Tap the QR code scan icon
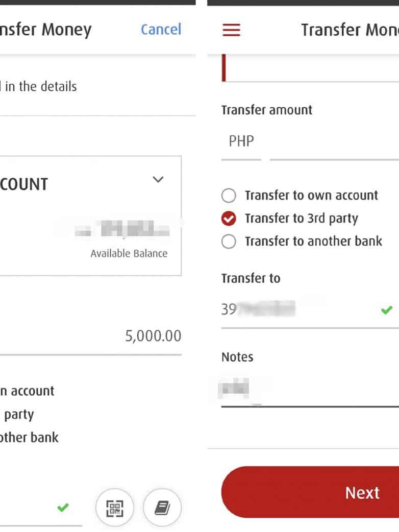The width and height of the screenshot is (399, 532). pos(114,507)
